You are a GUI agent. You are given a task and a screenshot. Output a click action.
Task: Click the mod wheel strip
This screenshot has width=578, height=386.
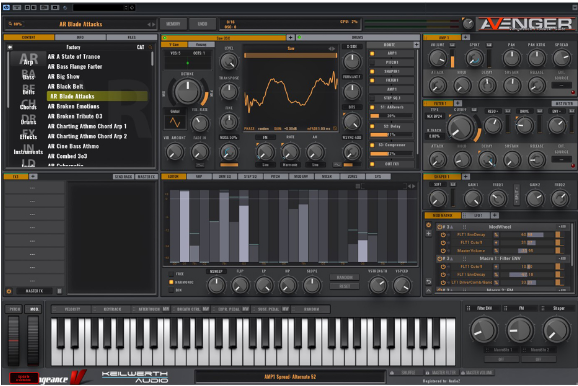coord(33,340)
